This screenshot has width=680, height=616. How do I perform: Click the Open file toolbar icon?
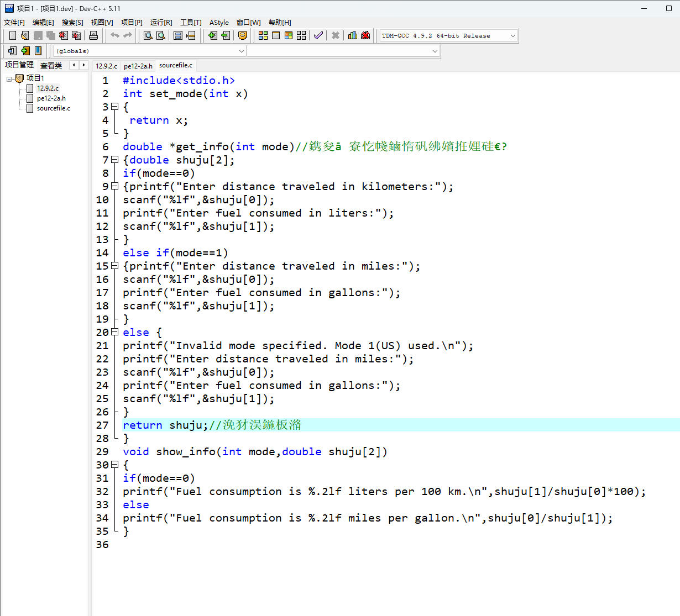[x=25, y=35]
